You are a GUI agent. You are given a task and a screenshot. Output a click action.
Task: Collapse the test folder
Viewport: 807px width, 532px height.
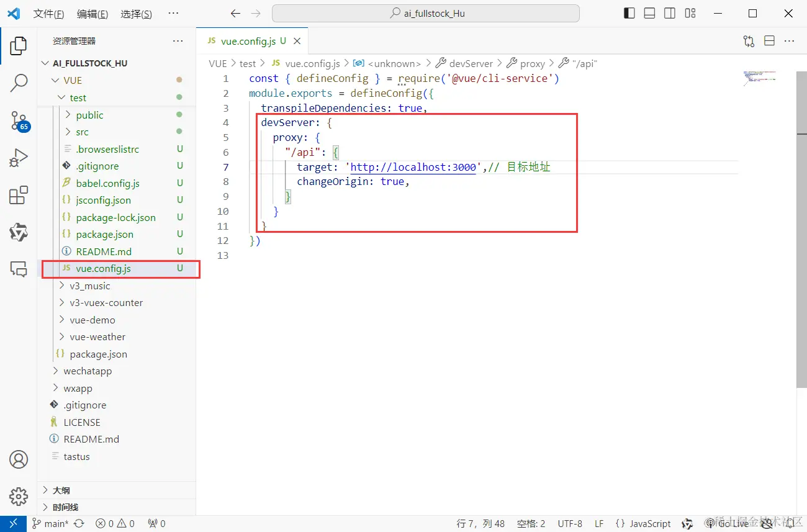[x=117, y=97]
